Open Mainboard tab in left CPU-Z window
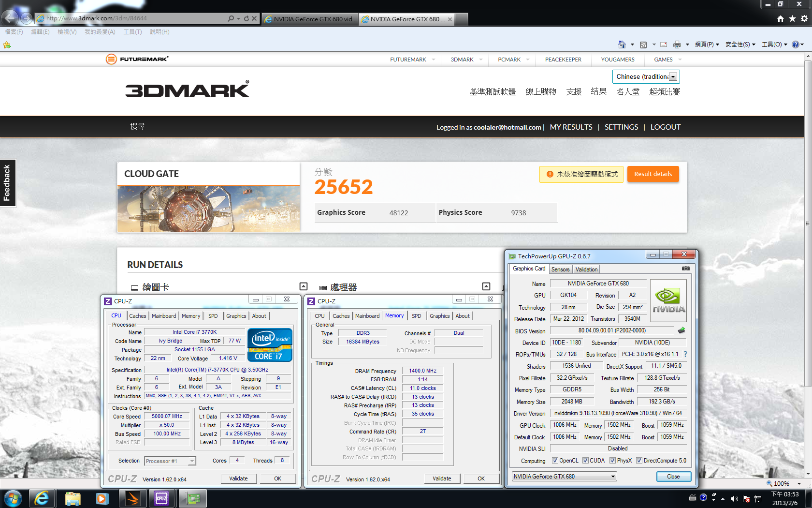 tap(164, 316)
